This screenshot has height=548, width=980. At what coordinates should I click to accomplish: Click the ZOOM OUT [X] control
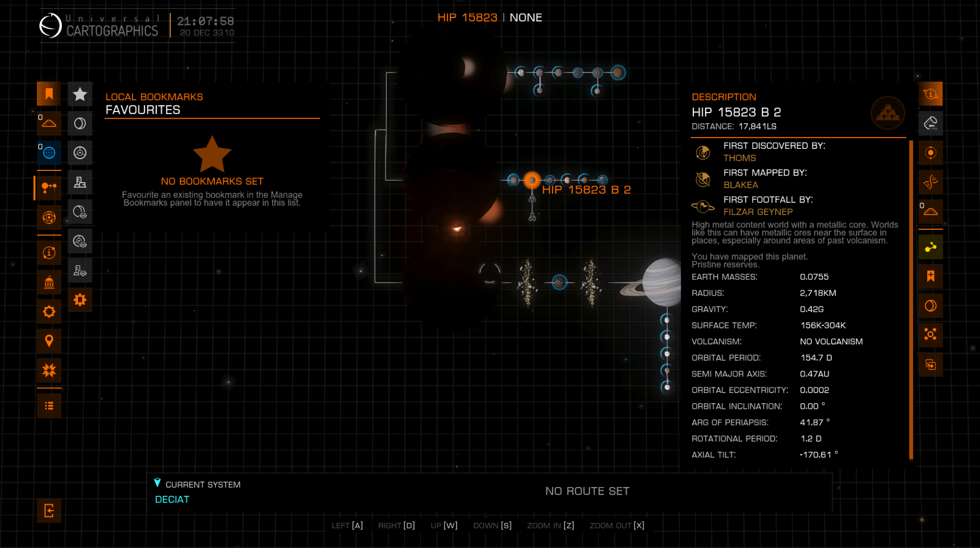click(617, 525)
